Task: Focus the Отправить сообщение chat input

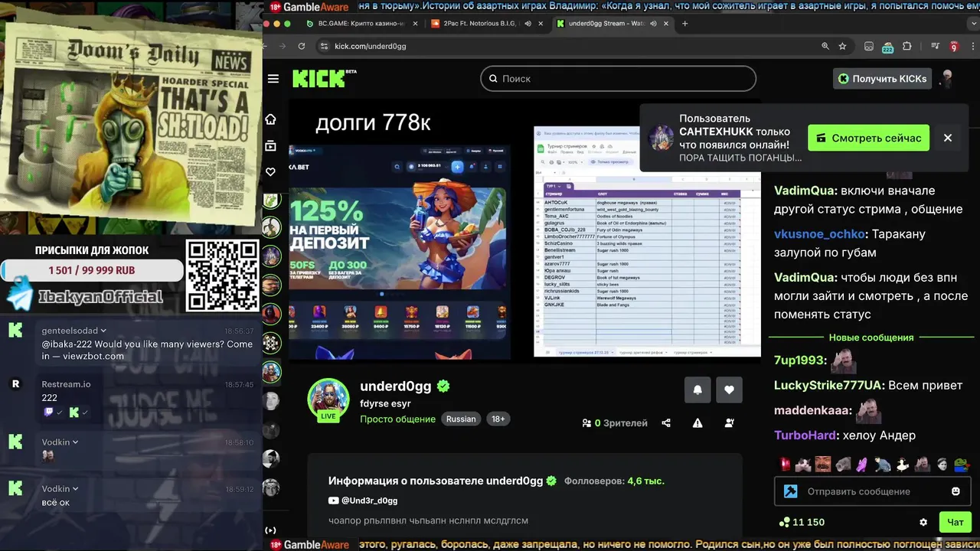Action: (873, 491)
